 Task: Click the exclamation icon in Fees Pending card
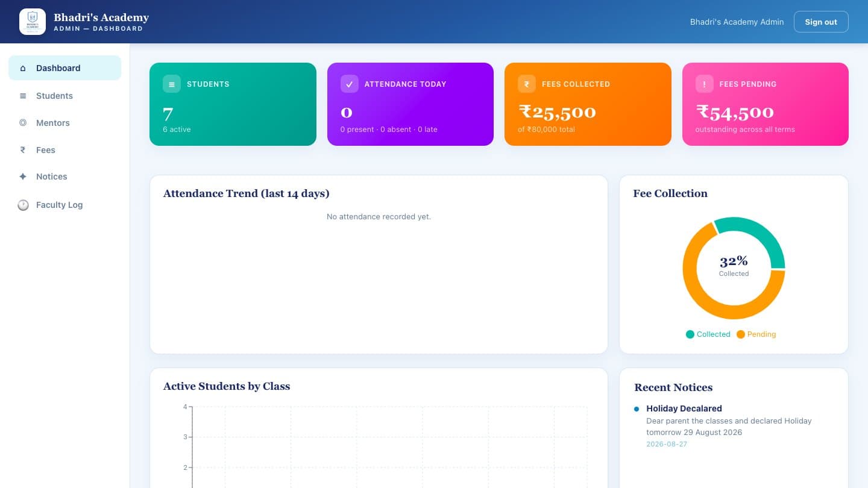point(704,84)
